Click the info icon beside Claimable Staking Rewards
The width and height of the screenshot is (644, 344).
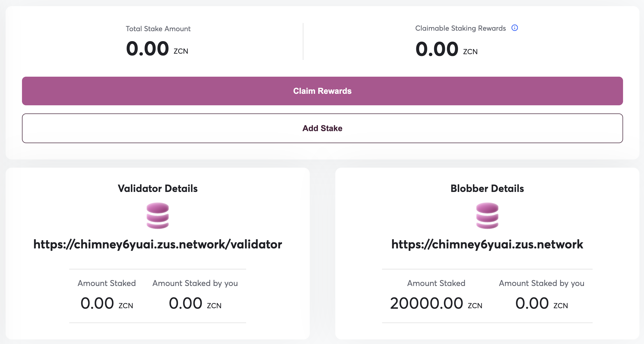[514, 28]
